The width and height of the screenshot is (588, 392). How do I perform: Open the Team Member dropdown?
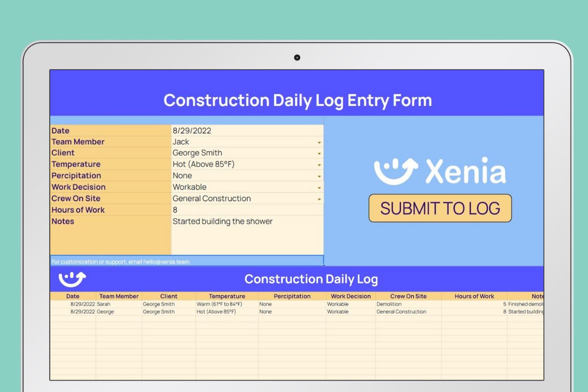pos(320,142)
